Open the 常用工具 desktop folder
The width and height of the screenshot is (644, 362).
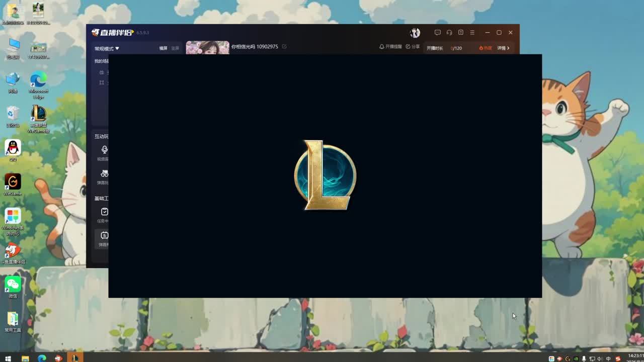13,322
